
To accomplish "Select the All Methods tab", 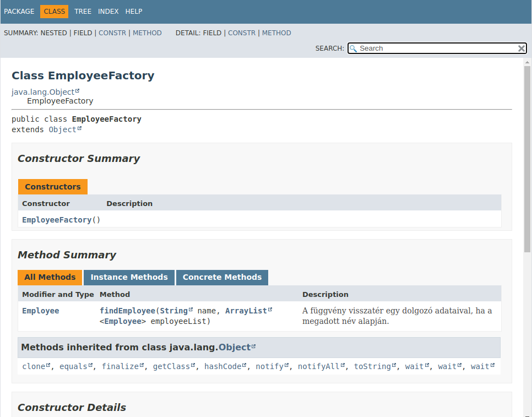I will (50, 278).
